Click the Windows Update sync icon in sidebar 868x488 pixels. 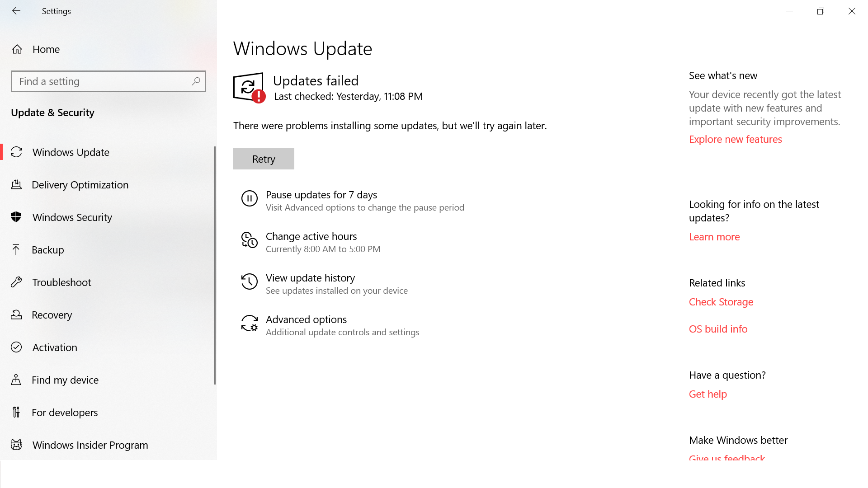pos(16,152)
